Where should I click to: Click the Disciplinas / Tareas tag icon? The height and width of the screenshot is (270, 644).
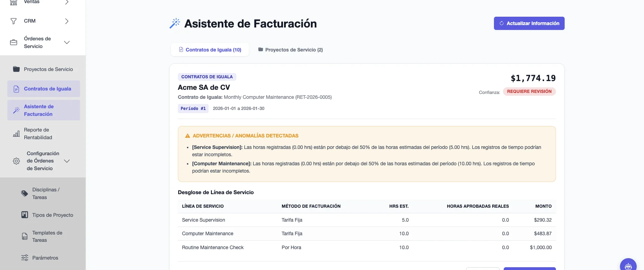(25, 193)
